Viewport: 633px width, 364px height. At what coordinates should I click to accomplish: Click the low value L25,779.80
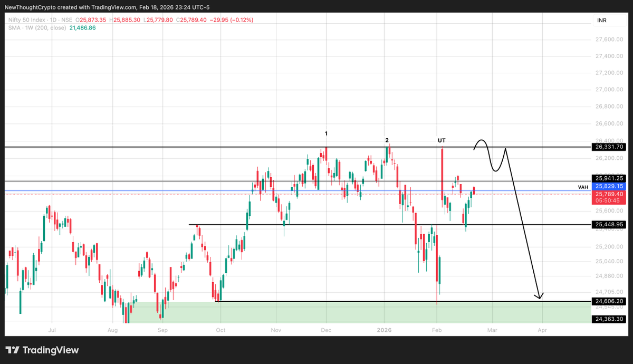coord(158,20)
